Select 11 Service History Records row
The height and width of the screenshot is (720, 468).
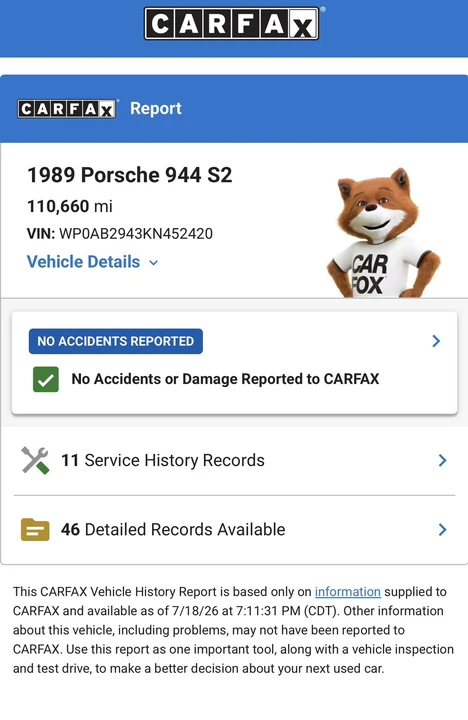click(x=234, y=461)
